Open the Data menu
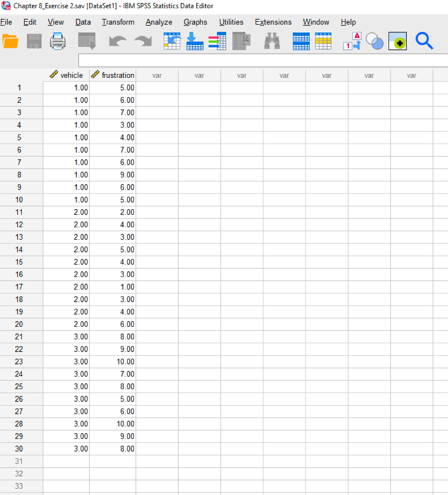The width and height of the screenshot is (448, 495). 83,22
